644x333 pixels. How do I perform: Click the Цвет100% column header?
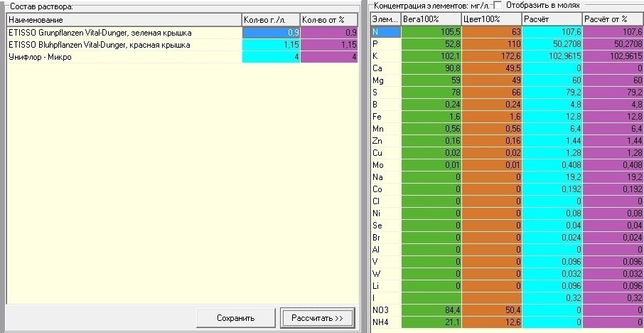coord(492,19)
